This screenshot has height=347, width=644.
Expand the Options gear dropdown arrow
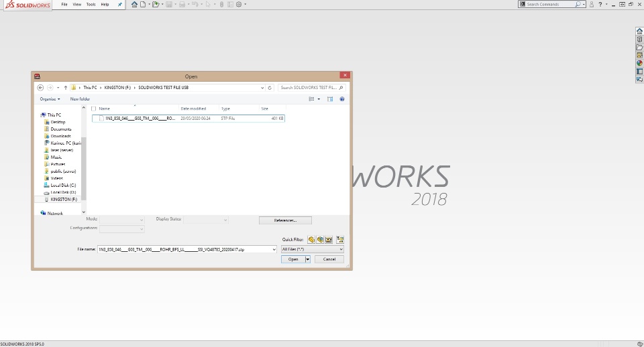point(246,5)
